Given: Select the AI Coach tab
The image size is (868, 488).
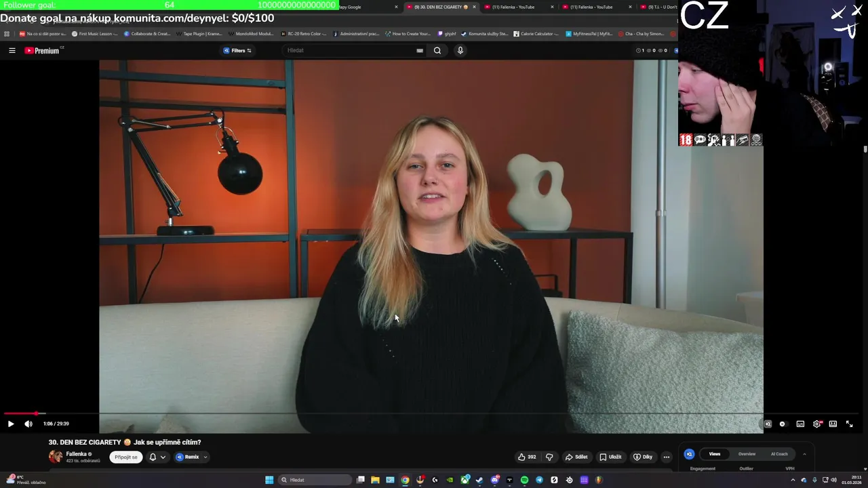Looking at the screenshot, I should pyautogui.click(x=779, y=454).
